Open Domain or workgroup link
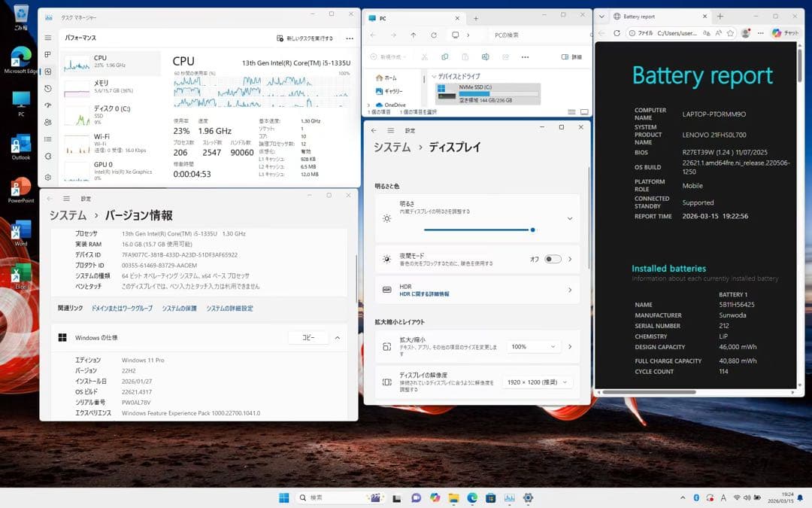The width and height of the screenshot is (812, 508). (122, 309)
